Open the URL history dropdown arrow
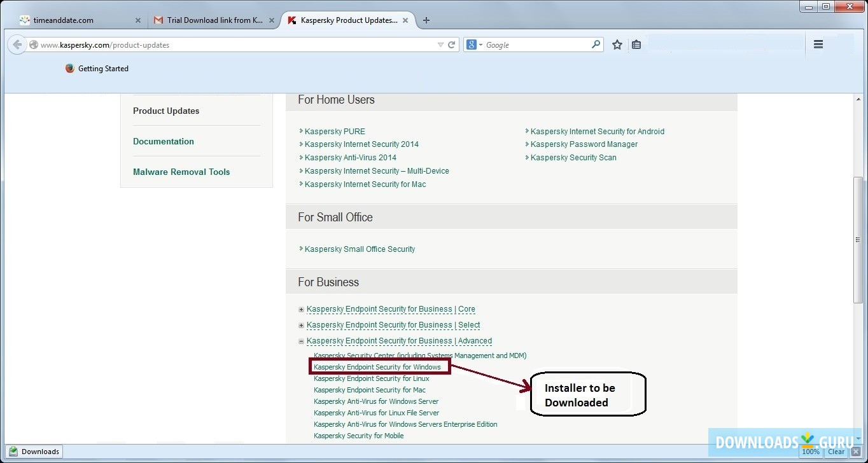868x463 pixels. point(440,45)
